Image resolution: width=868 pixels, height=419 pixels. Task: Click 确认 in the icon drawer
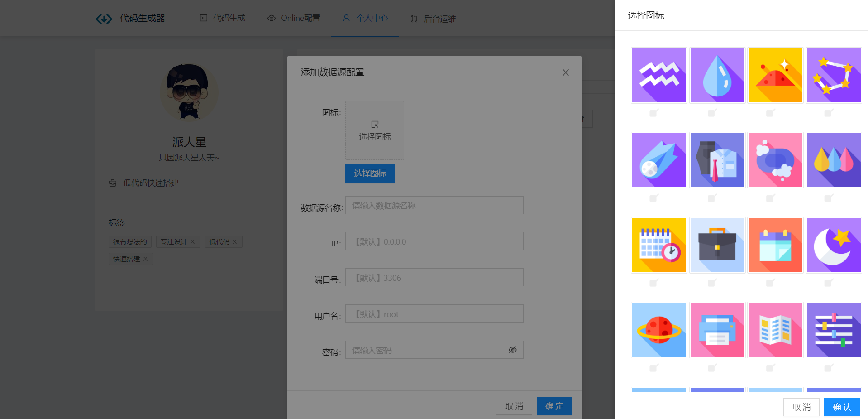(842, 407)
